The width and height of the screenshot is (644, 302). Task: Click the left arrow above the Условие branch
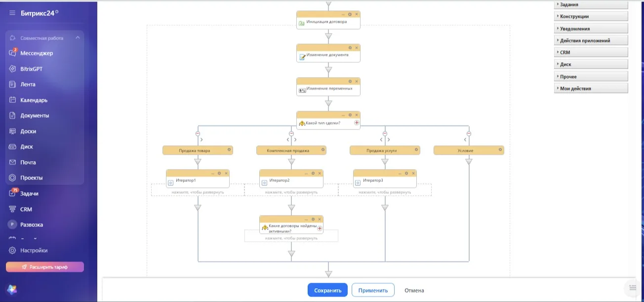[x=465, y=140]
